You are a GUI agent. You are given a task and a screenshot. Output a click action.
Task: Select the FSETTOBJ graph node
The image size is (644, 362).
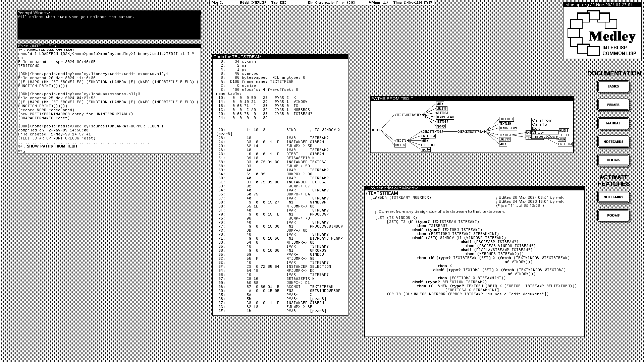(x=428, y=145)
